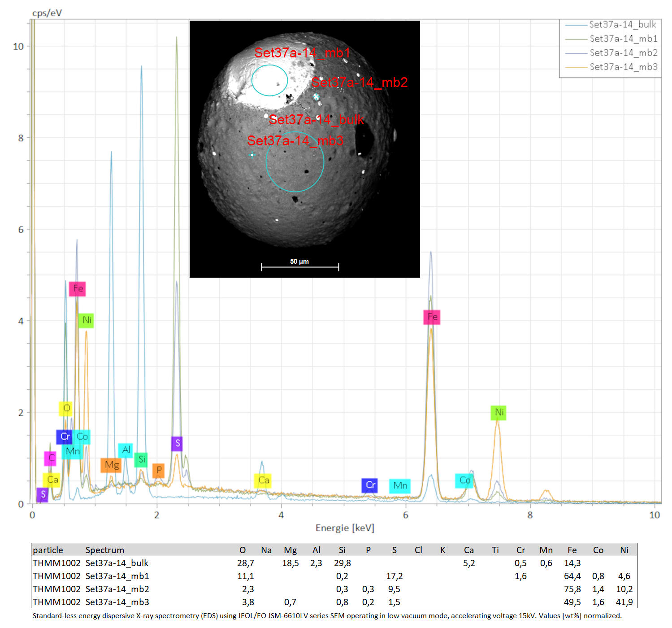Select the Fe value 75,8 in the table
Viewport: 672px width, 628px height.
click(572, 589)
